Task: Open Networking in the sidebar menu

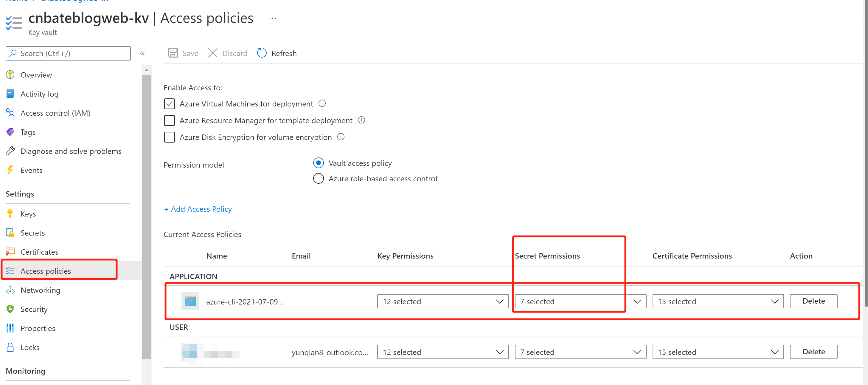Action: 40,290
